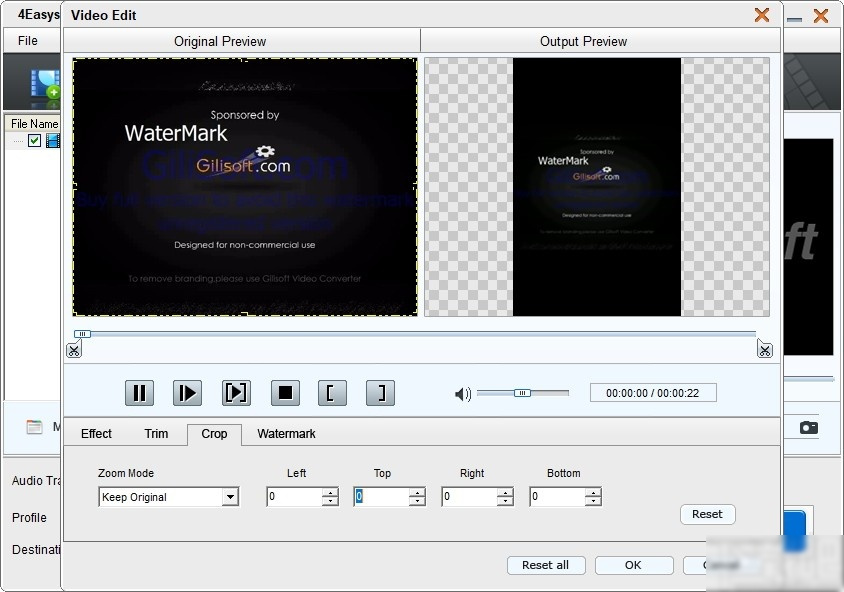
Task: Stop the video playback
Action: tap(285, 393)
